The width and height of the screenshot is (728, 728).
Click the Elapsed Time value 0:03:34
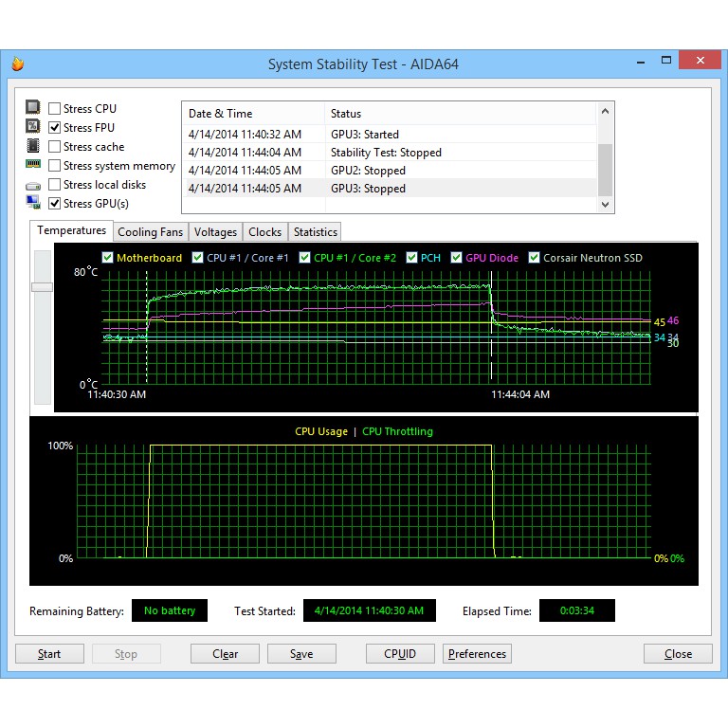pos(576,610)
